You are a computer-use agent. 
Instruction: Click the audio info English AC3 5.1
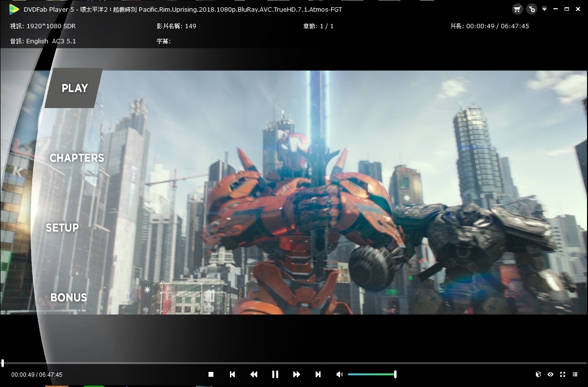pos(43,41)
